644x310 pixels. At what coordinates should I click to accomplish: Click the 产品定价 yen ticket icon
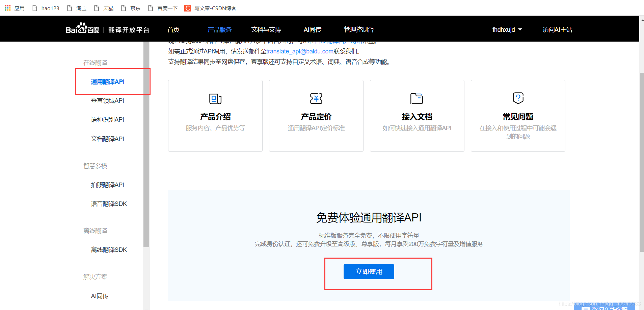pos(316,98)
